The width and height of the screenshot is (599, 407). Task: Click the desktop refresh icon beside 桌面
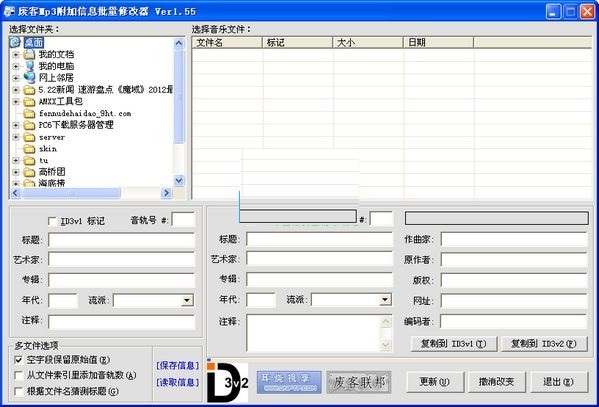click(x=15, y=42)
